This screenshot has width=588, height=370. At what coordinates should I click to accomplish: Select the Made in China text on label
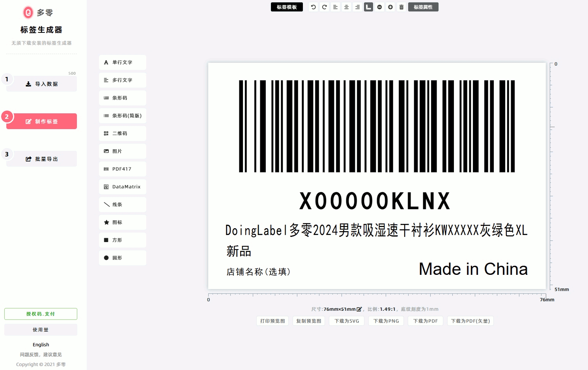pyautogui.click(x=473, y=269)
